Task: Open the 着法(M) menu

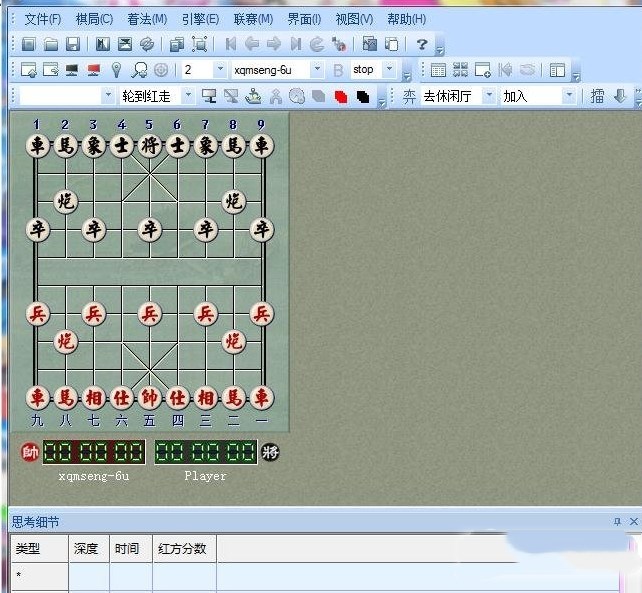Action: tap(147, 19)
